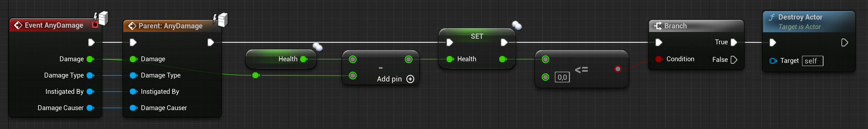Select the Event AnyDamage node header
The width and height of the screenshot is (868, 129).
[54, 25]
